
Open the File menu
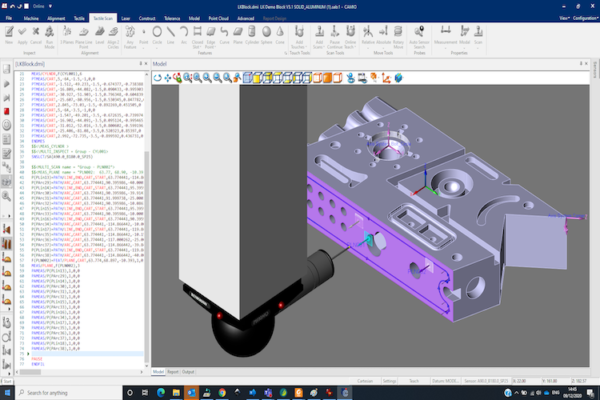(9, 18)
